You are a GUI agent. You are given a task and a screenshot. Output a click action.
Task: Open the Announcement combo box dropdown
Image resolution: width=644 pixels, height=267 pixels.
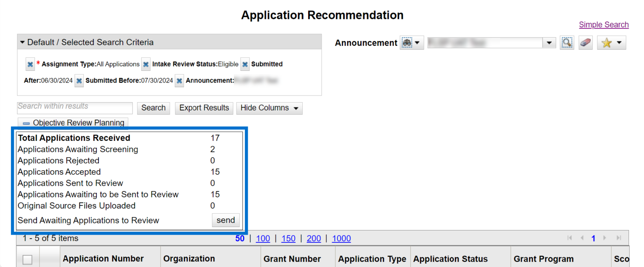pyautogui.click(x=548, y=43)
